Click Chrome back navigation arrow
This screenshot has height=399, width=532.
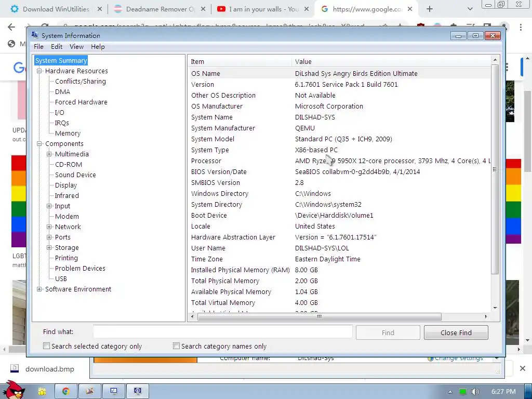[11, 27]
